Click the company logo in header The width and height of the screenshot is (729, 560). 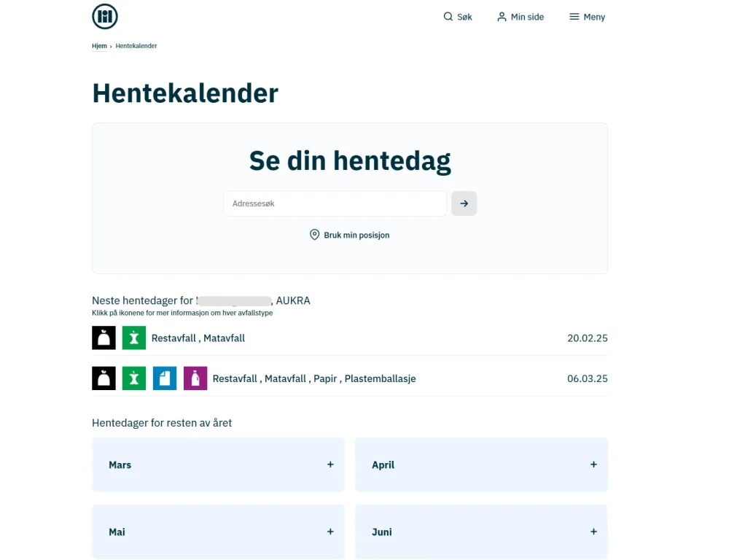105,17
